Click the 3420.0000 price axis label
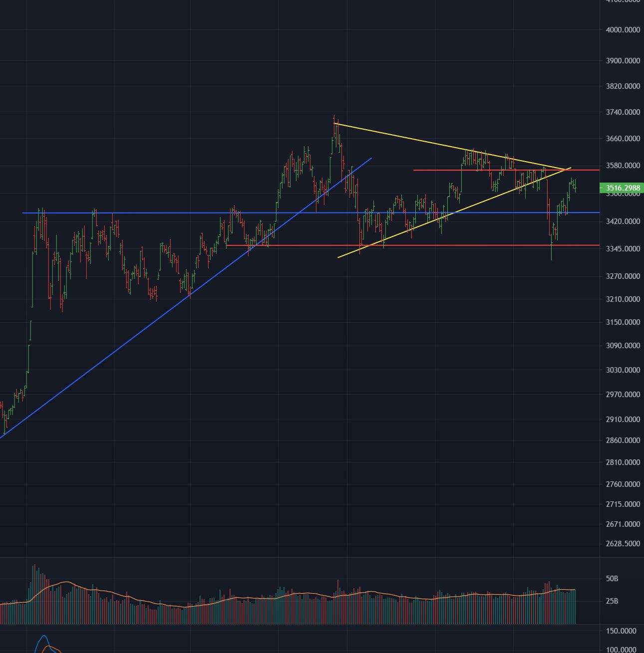Image resolution: width=644 pixels, height=653 pixels. point(623,221)
